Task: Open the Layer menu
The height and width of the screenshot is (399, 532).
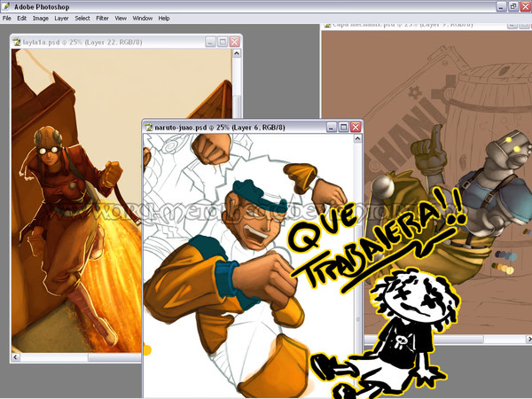Action: click(x=61, y=19)
